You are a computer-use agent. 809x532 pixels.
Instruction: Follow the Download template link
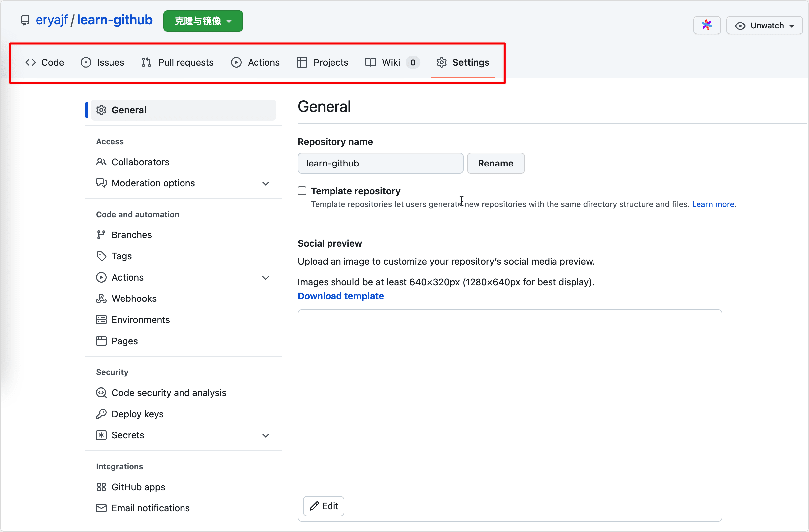pyautogui.click(x=340, y=296)
